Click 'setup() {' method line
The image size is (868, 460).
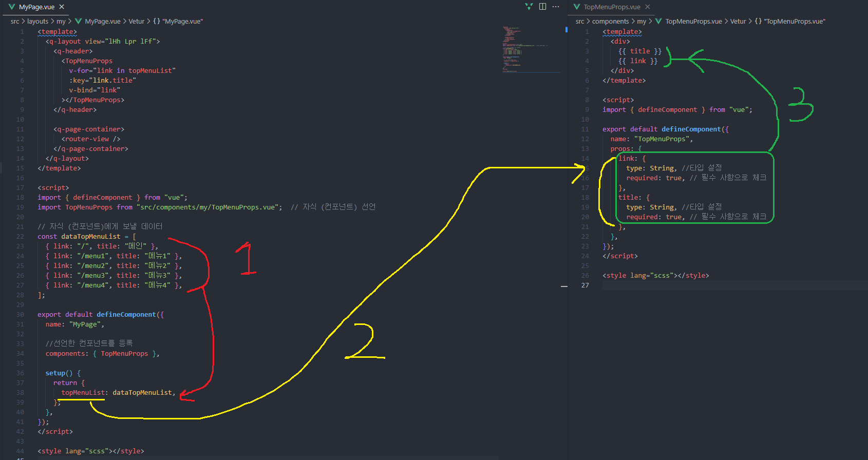tap(63, 373)
